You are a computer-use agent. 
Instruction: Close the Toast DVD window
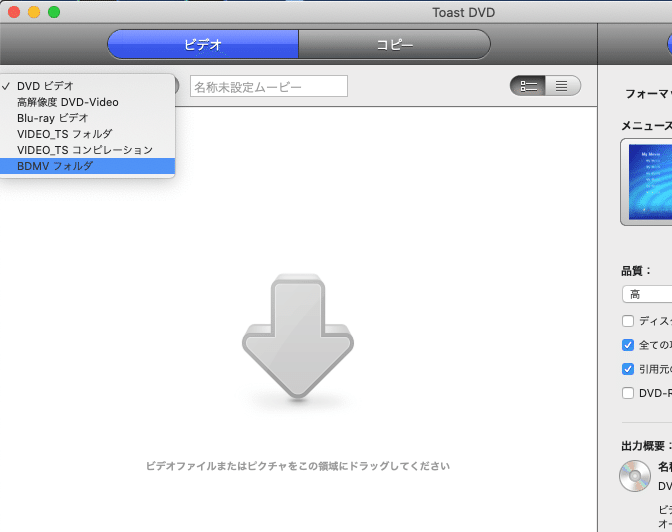14,12
